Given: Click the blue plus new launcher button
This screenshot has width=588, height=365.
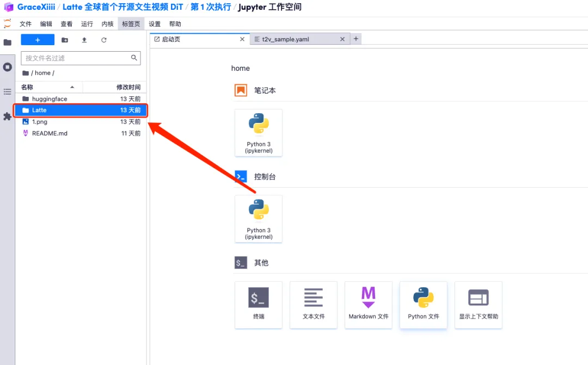Looking at the screenshot, I should [38, 40].
